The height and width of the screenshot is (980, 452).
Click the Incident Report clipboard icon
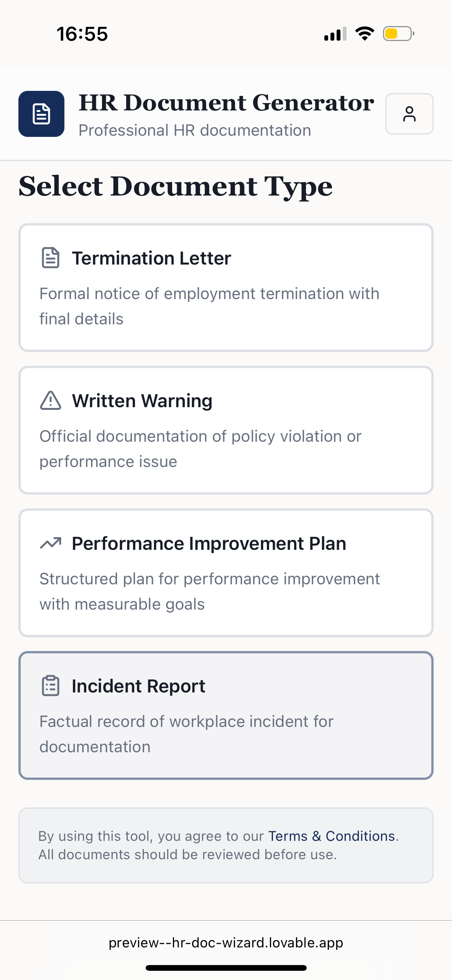click(x=50, y=686)
